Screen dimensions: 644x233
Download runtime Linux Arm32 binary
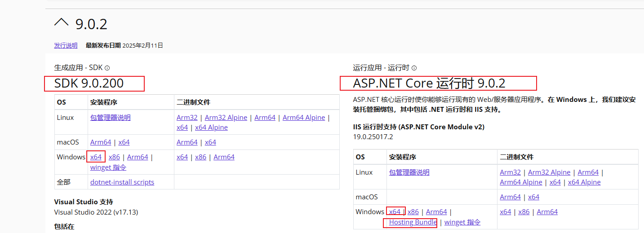[x=510, y=172]
